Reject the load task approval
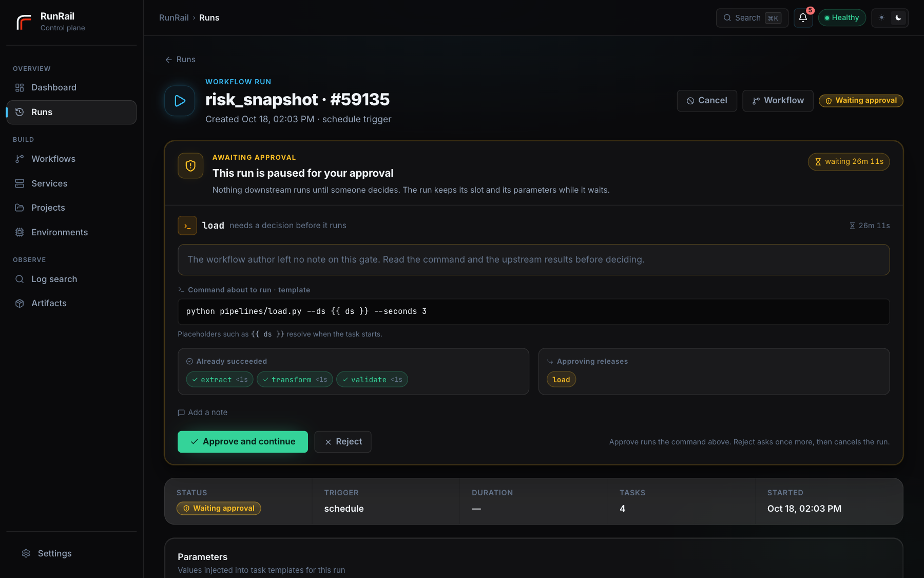The height and width of the screenshot is (578, 924). 343,442
